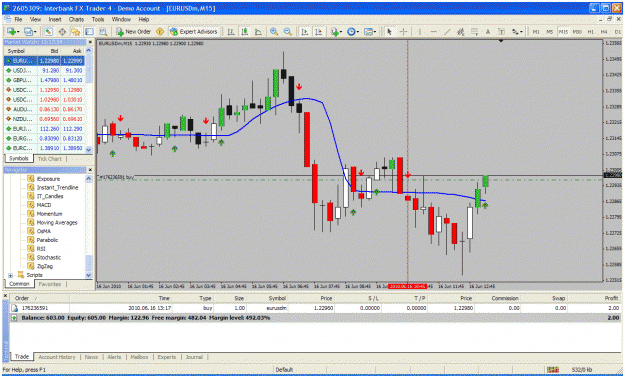The width and height of the screenshot is (625, 376).
Task: Switch to M1 timeframe
Action: click(x=536, y=31)
